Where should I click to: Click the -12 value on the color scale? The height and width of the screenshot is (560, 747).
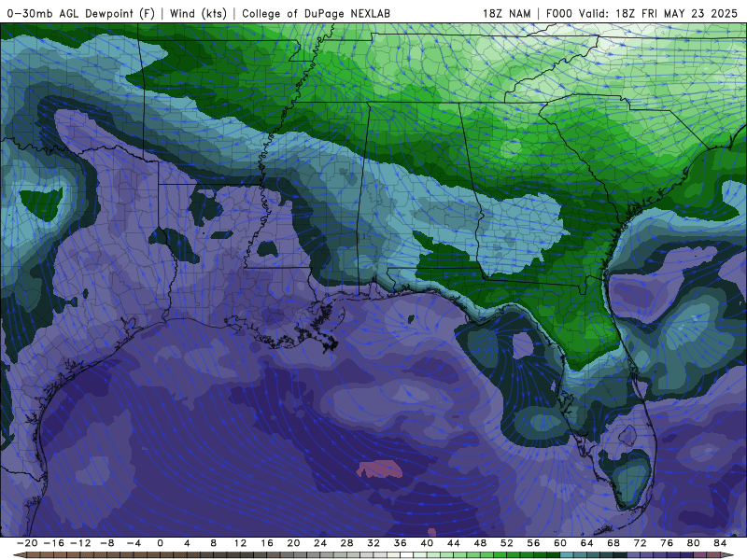(80, 543)
